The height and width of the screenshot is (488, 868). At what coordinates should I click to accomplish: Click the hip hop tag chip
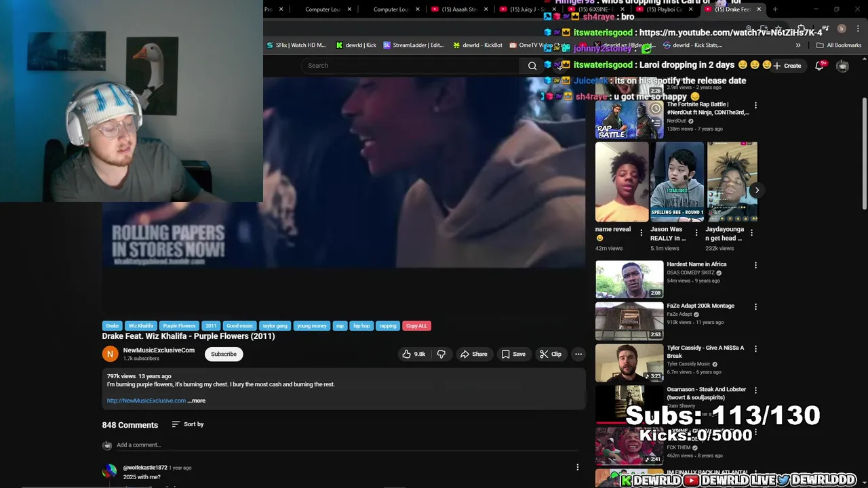pos(361,326)
